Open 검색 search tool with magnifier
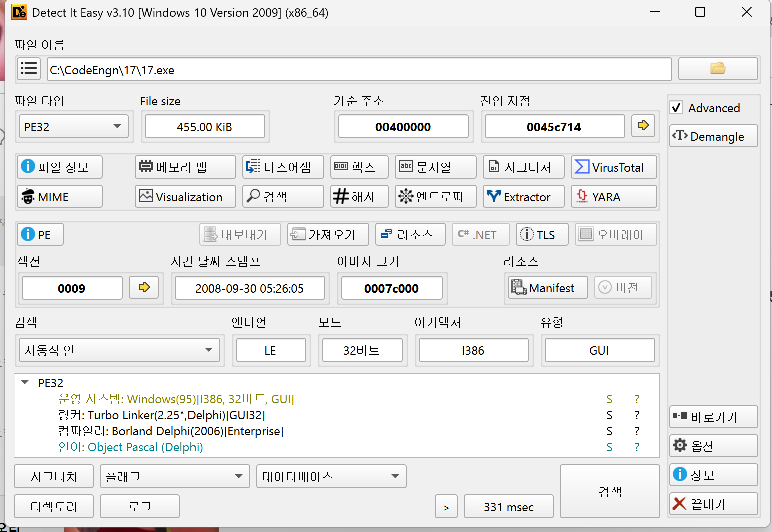 [283, 196]
